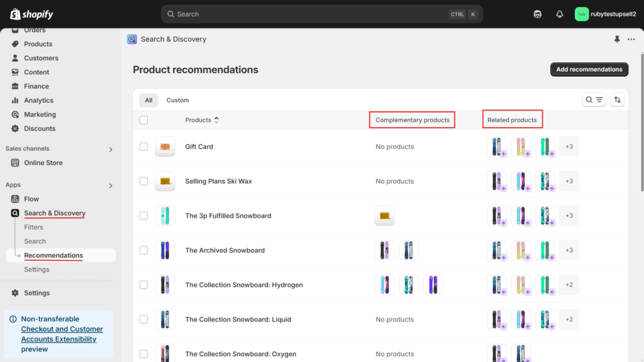Open the sort order icon button
The width and height of the screenshot is (644, 362).
click(x=617, y=100)
